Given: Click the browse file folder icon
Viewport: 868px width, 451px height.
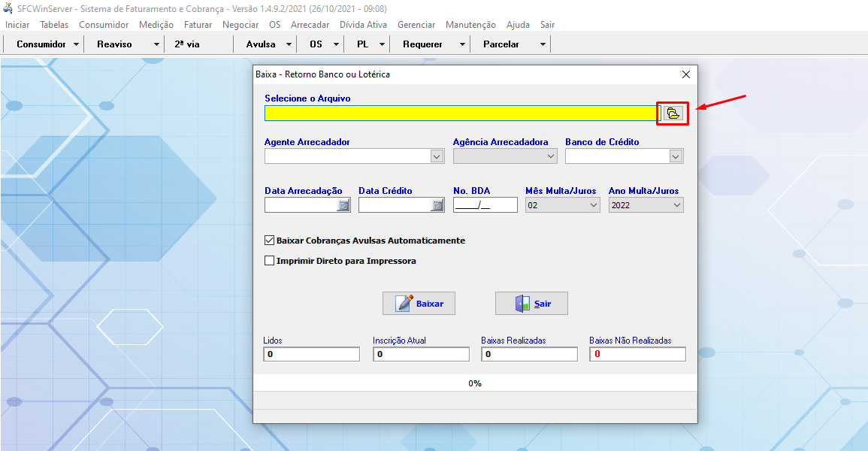Looking at the screenshot, I should pos(673,114).
